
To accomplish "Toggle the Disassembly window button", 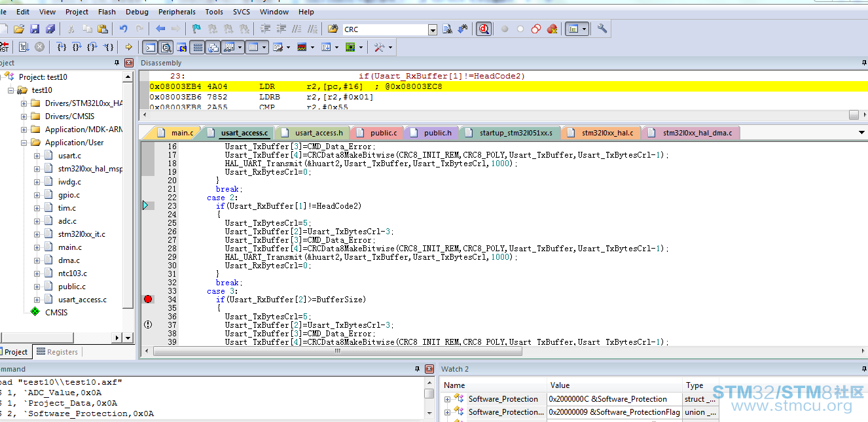I will coord(166,47).
